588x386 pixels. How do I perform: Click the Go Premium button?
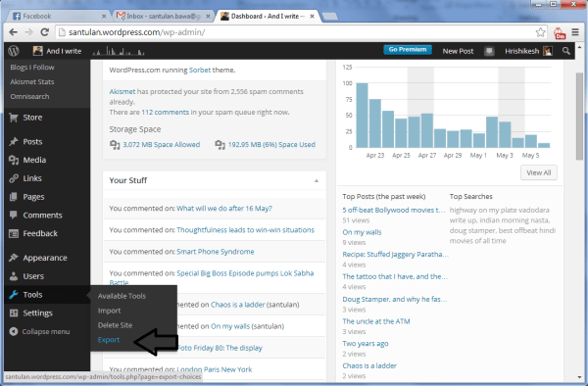click(x=408, y=49)
